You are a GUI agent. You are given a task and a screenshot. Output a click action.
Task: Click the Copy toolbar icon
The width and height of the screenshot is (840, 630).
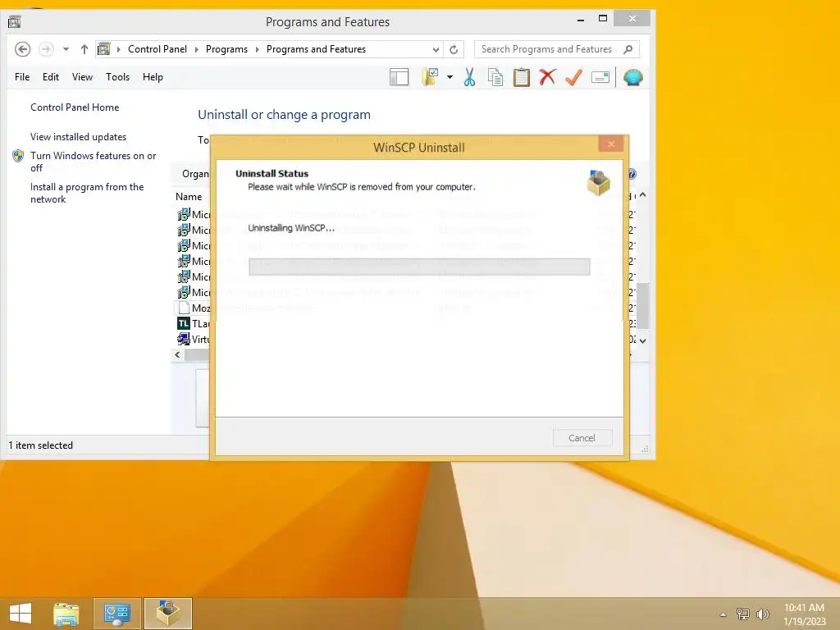pyautogui.click(x=495, y=78)
